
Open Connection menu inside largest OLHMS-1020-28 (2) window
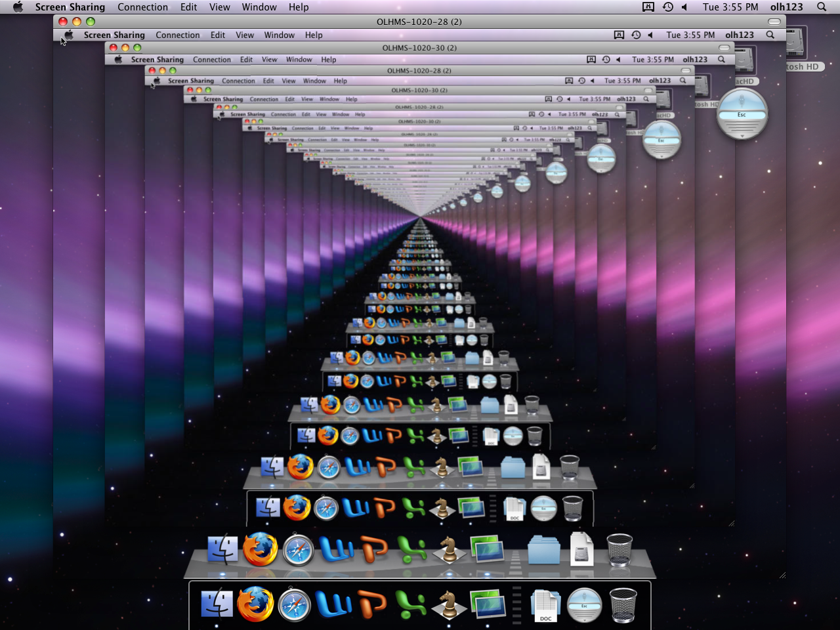178,35
